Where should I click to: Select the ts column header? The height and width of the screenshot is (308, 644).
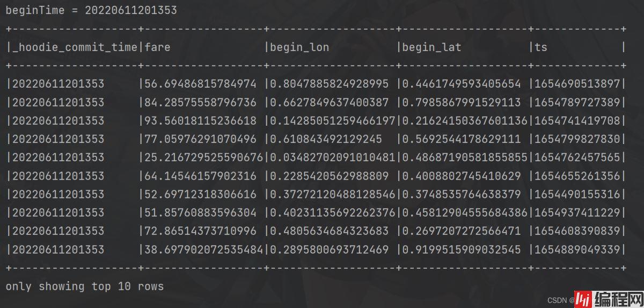[540, 47]
